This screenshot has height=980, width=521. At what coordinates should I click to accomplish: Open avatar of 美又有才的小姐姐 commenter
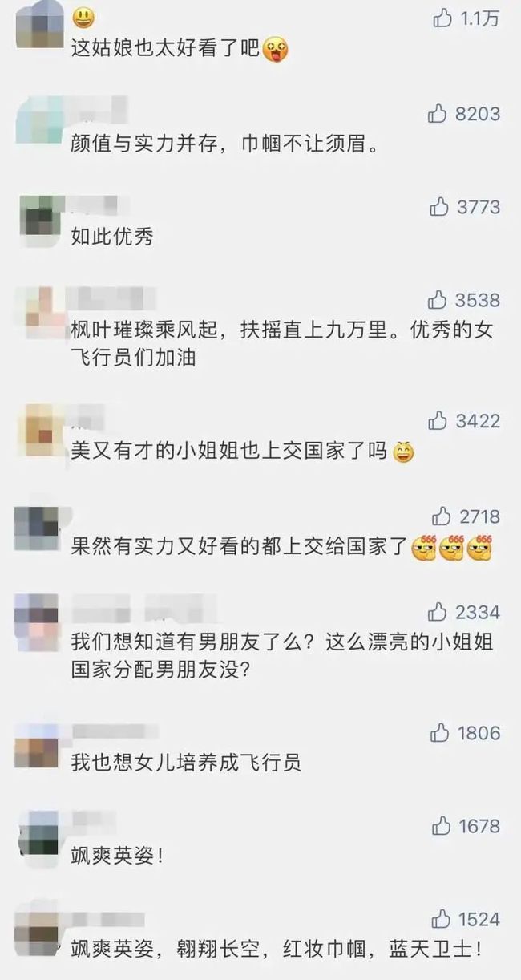tap(36, 426)
